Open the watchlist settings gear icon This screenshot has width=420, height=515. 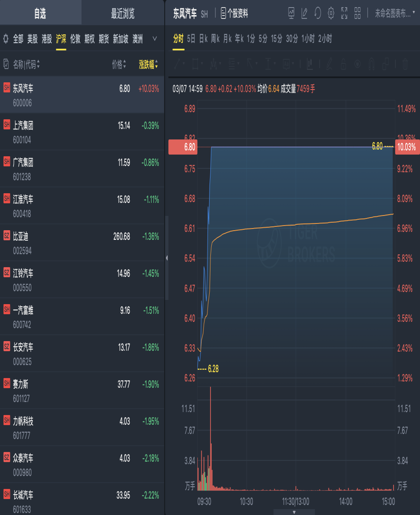point(6,39)
